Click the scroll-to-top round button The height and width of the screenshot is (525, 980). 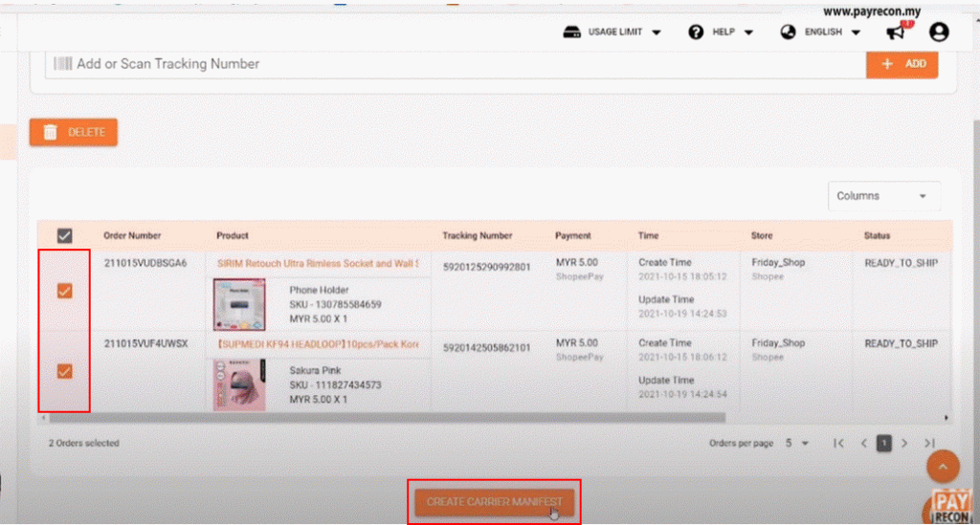(x=943, y=467)
